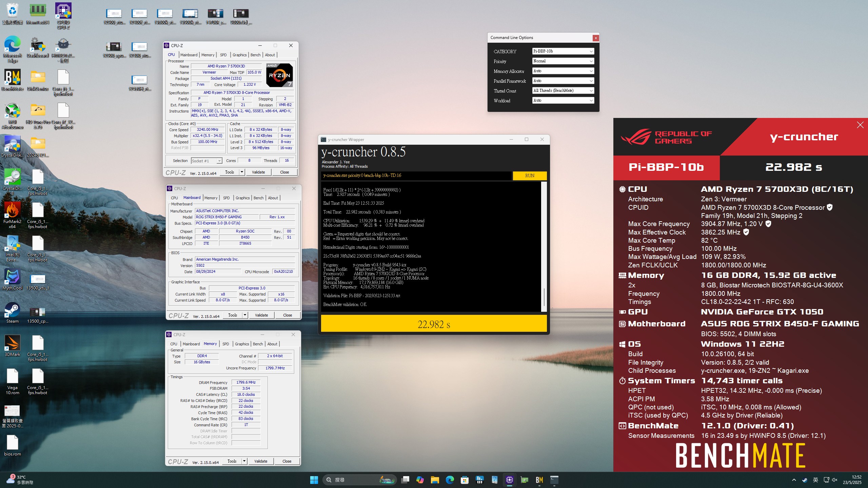The height and width of the screenshot is (488, 868).
Task: Click Validate in the top CPU-Z window
Action: click(258, 172)
